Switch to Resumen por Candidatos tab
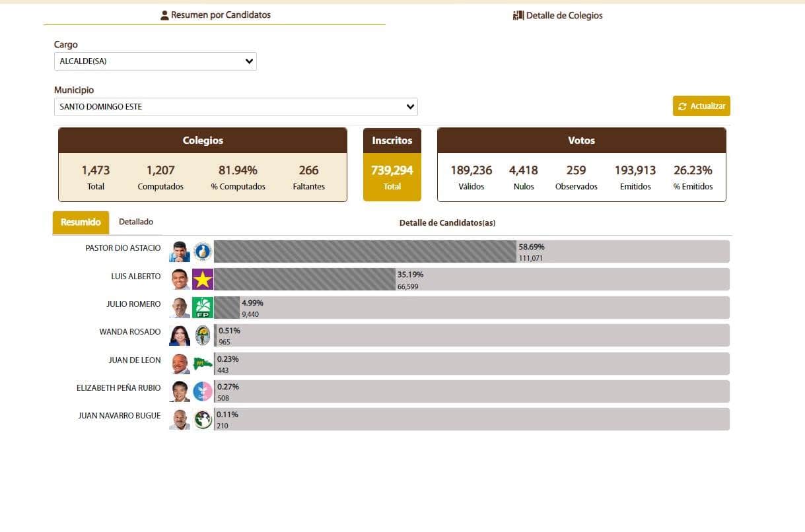The image size is (805, 532). tap(215, 15)
